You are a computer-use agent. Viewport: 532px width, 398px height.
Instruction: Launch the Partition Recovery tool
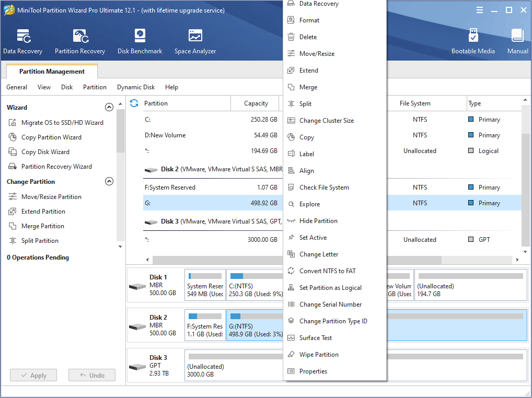pyautogui.click(x=80, y=41)
